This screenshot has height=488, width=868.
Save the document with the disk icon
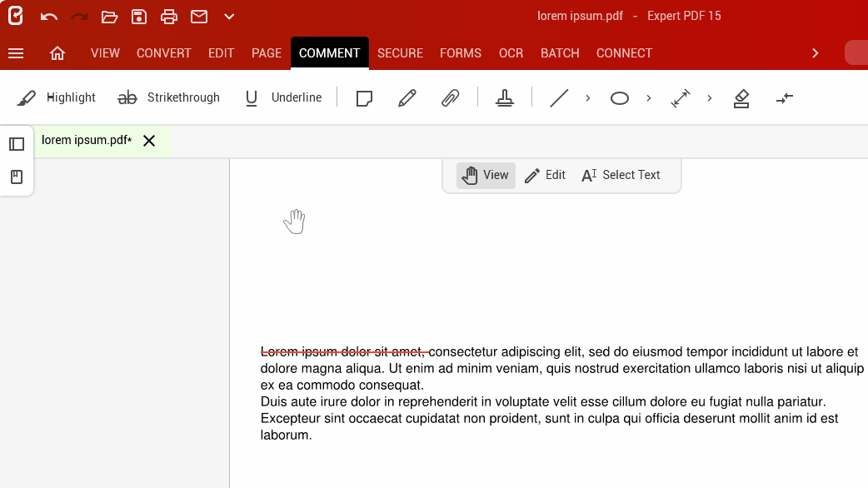pyautogui.click(x=139, y=17)
